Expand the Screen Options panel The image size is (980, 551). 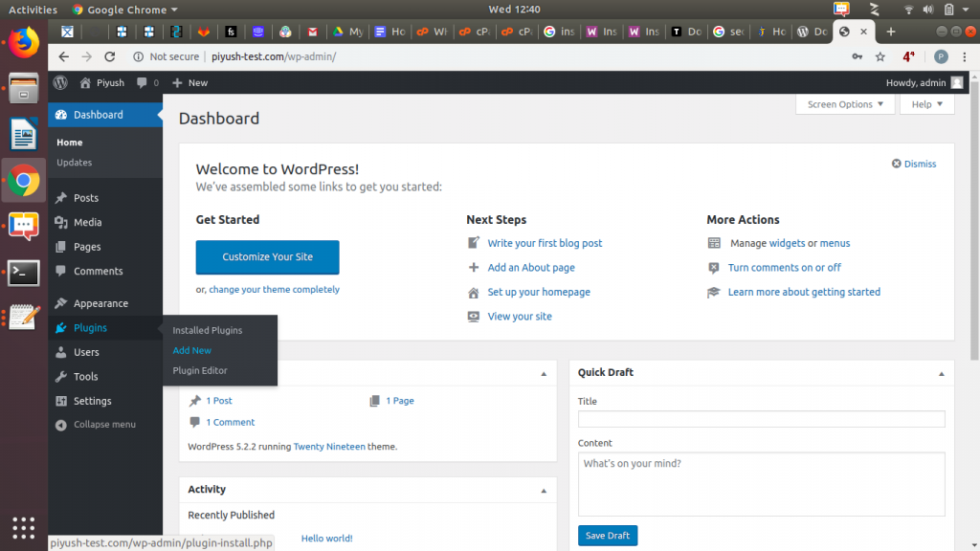pos(845,104)
